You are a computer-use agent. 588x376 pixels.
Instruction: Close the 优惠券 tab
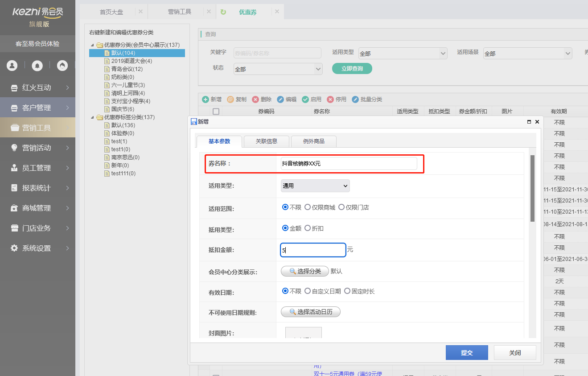click(x=277, y=12)
